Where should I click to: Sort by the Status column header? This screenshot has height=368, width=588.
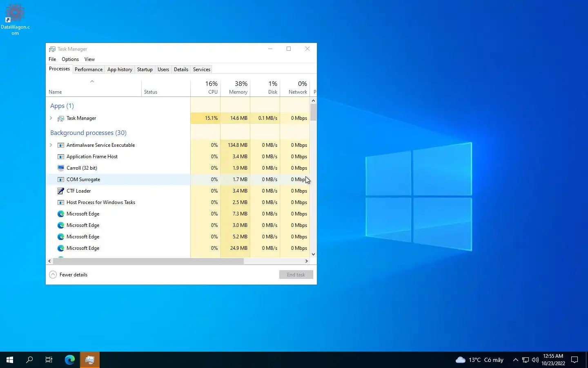(166, 88)
